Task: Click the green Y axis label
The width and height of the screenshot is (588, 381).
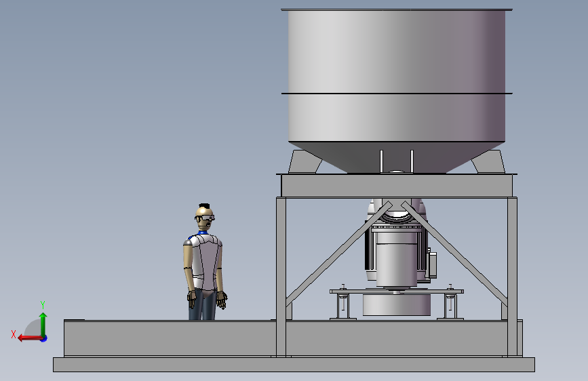Action: pyautogui.click(x=43, y=304)
